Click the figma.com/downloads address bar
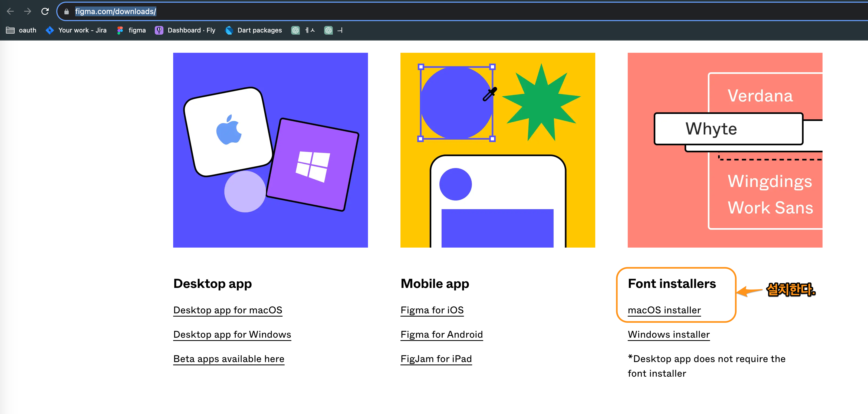The width and height of the screenshot is (868, 414). point(115,11)
